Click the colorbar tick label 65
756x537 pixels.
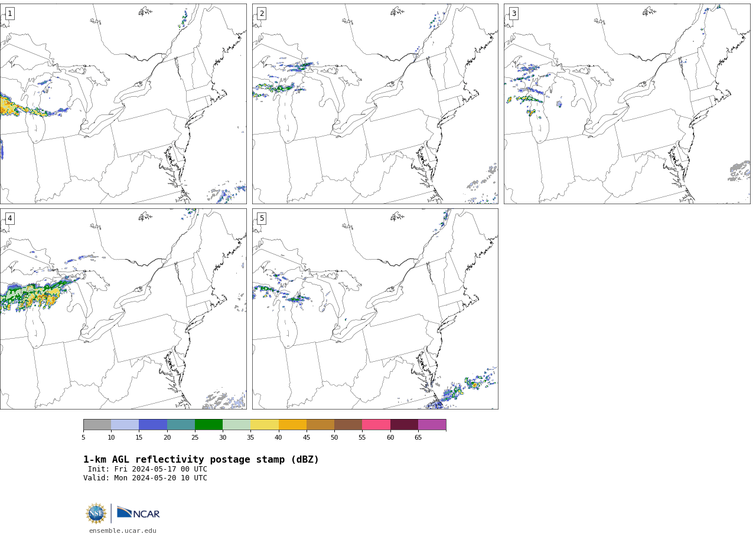point(418,437)
